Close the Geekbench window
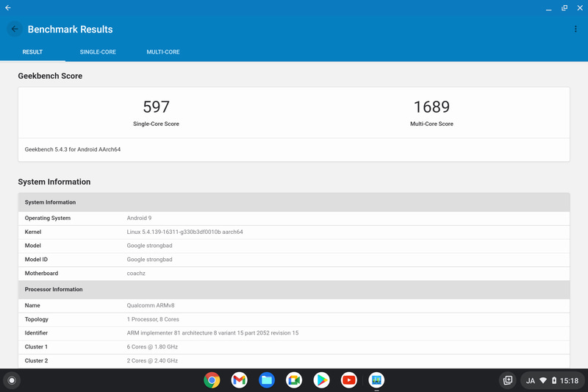The width and height of the screenshot is (588, 392). click(x=580, y=8)
